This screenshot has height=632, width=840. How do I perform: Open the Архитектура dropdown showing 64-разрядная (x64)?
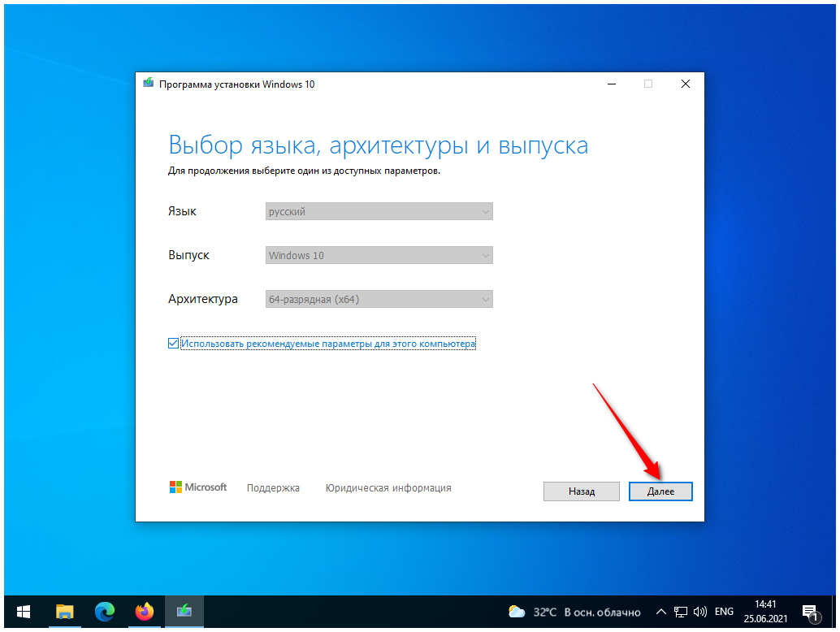[379, 299]
